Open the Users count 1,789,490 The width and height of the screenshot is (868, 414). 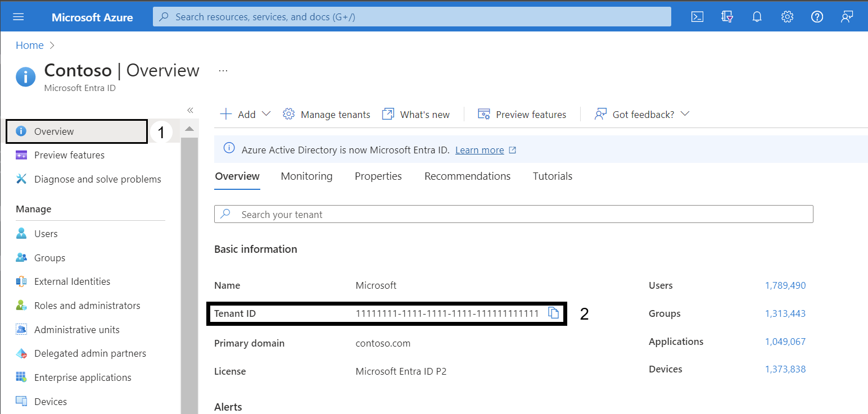pyautogui.click(x=785, y=285)
